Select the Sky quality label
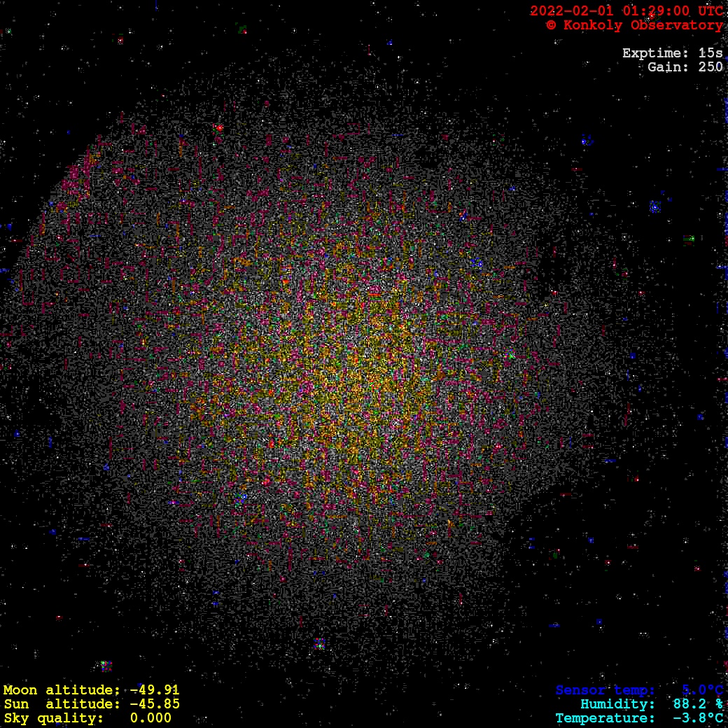The image size is (728, 728). point(54,718)
